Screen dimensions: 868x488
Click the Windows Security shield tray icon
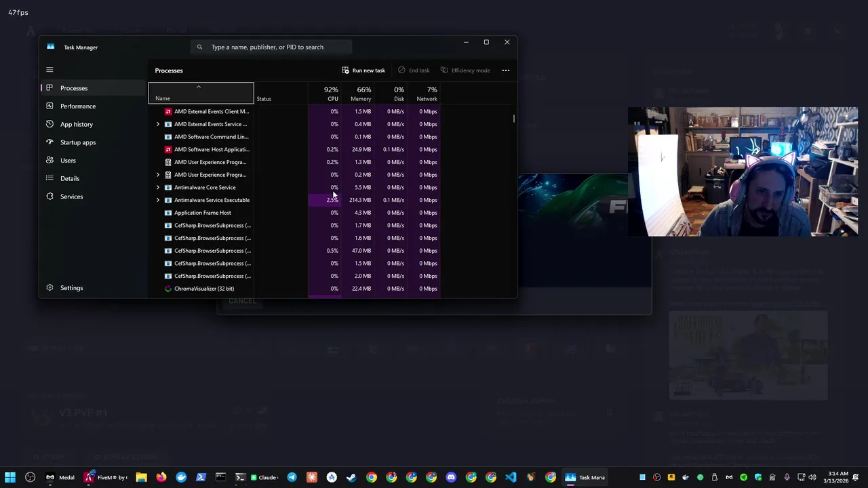[x=758, y=477]
